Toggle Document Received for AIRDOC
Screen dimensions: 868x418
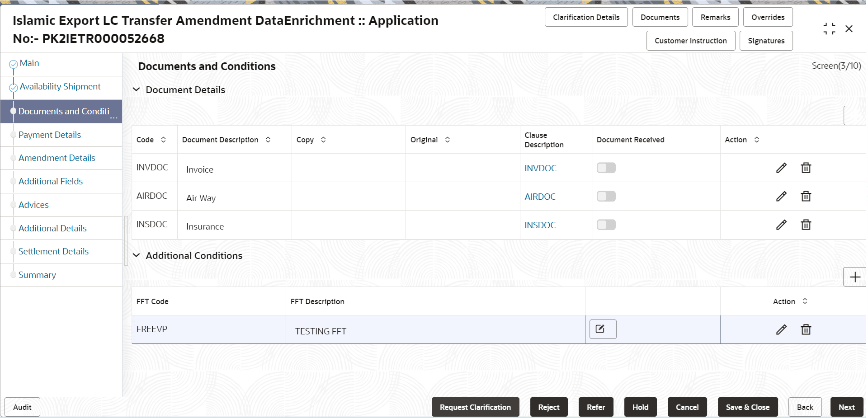(606, 196)
